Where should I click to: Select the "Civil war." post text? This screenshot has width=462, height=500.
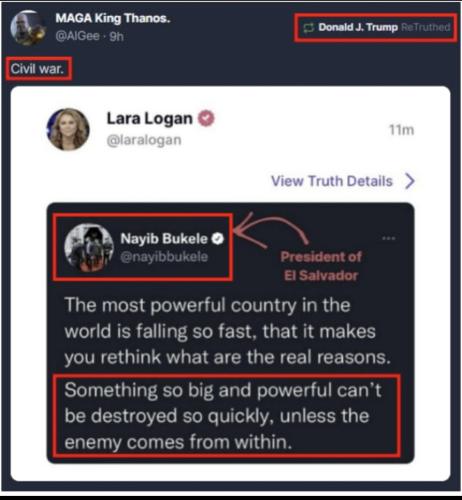[37, 69]
